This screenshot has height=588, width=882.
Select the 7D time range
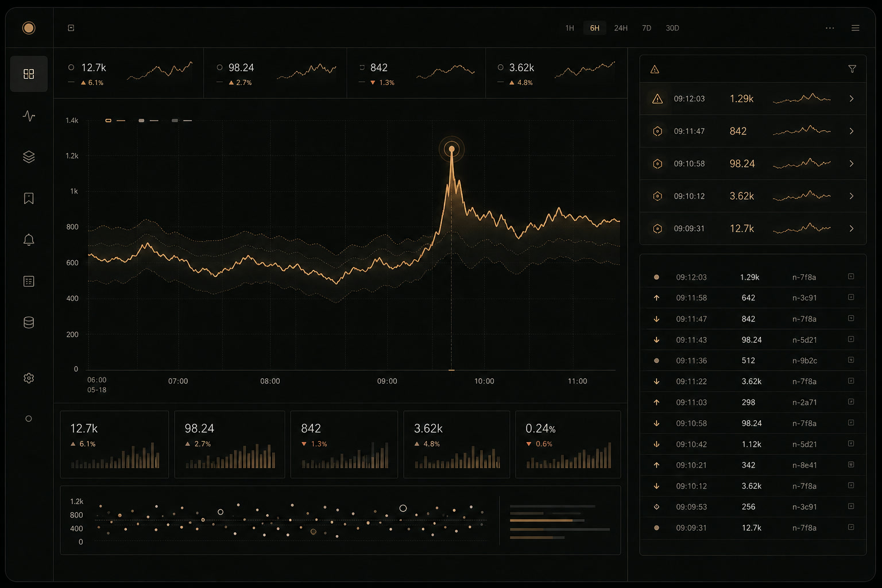(647, 28)
